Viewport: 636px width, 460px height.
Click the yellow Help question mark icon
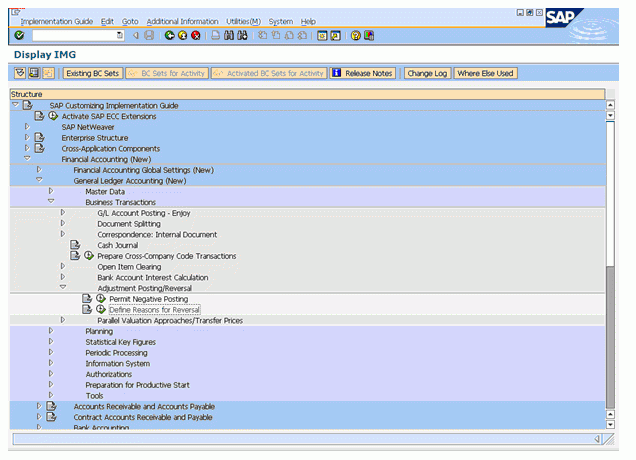tap(356, 36)
